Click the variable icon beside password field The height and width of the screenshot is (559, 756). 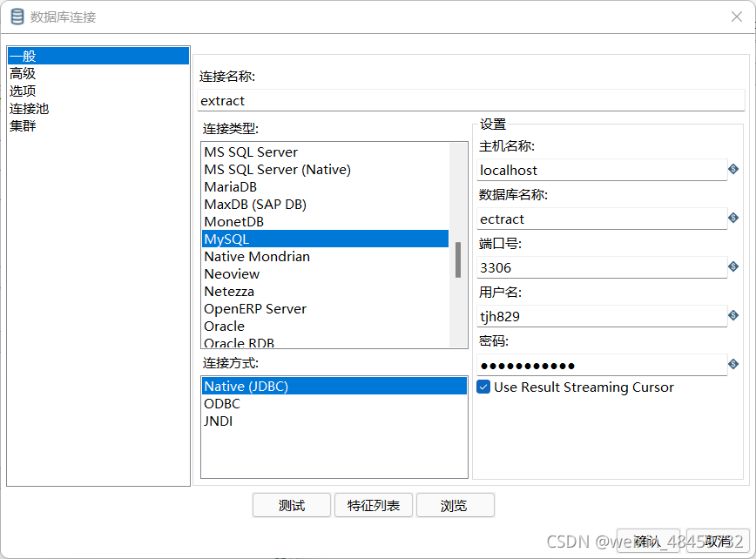click(x=733, y=364)
